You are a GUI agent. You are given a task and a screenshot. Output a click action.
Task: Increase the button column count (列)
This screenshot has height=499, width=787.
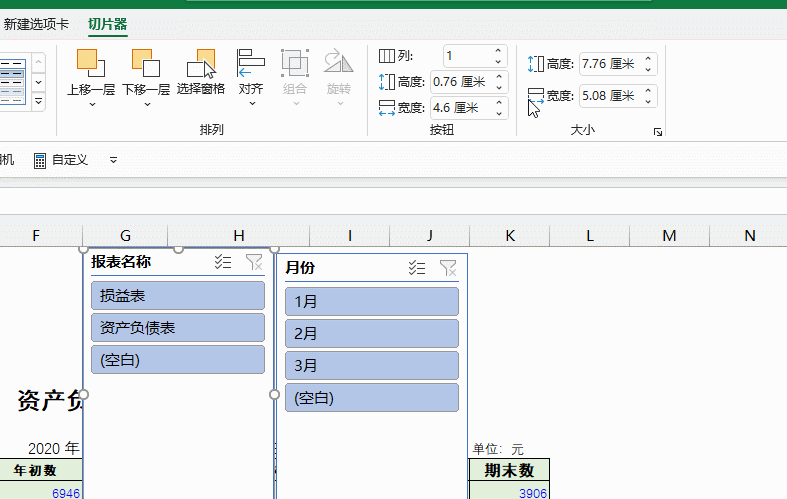[498, 51]
